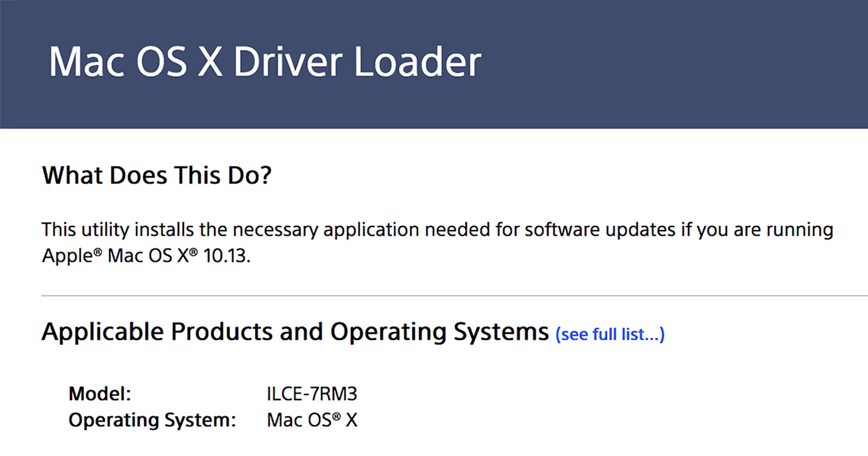The image size is (868, 456).
Task: Open the "see full list..." link
Action: [x=610, y=334]
